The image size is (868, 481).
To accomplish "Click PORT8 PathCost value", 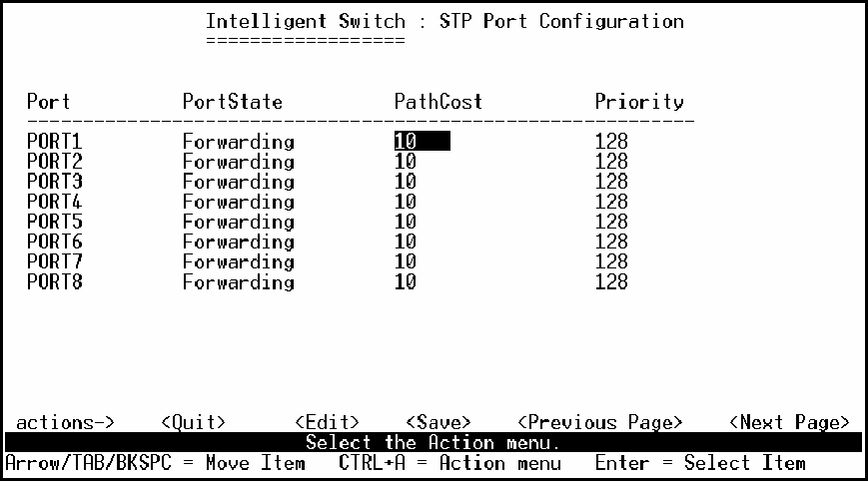I will coord(405,282).
